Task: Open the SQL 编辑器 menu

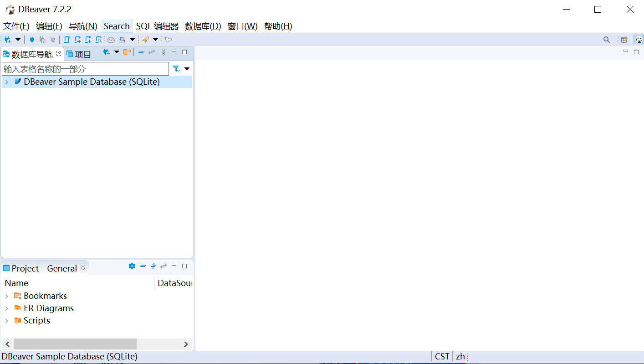Action: 157,26
